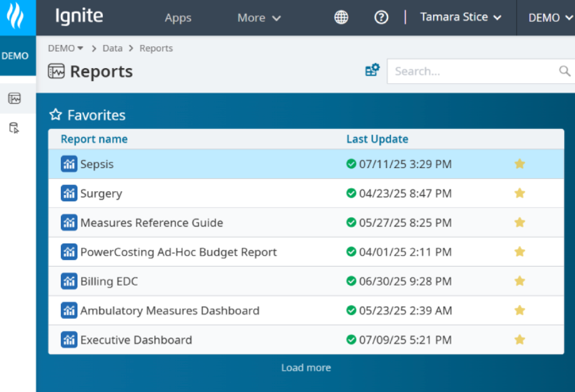Expand the More menu dropdown
The height and width of the screenshot is (392, 575).
[259, 18]
